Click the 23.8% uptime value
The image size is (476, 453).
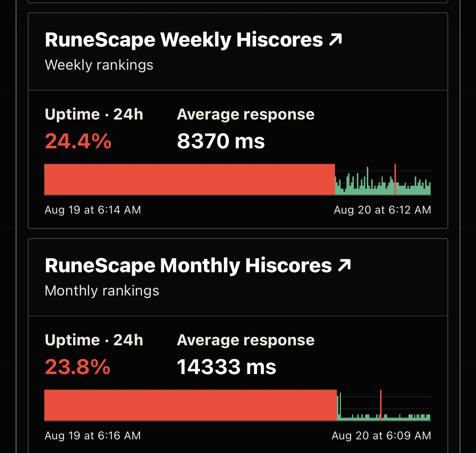(77, 367)
